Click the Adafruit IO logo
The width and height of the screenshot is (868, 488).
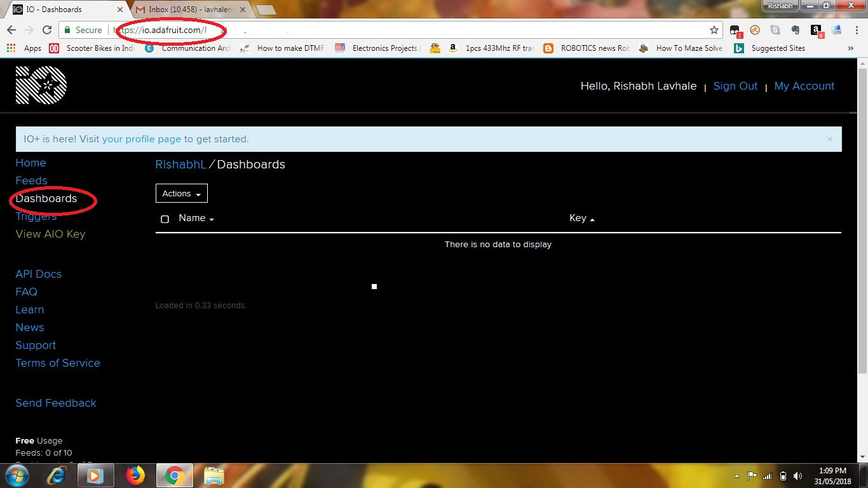41,85
